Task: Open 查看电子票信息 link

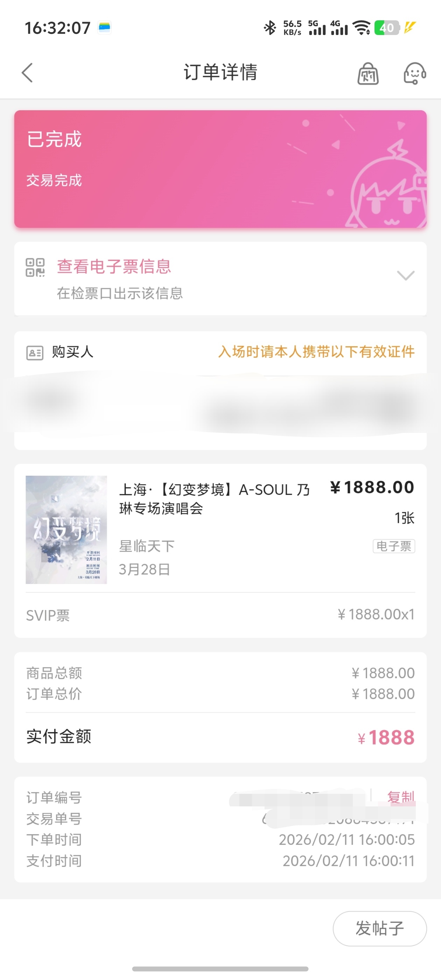Action: (114, 266)
